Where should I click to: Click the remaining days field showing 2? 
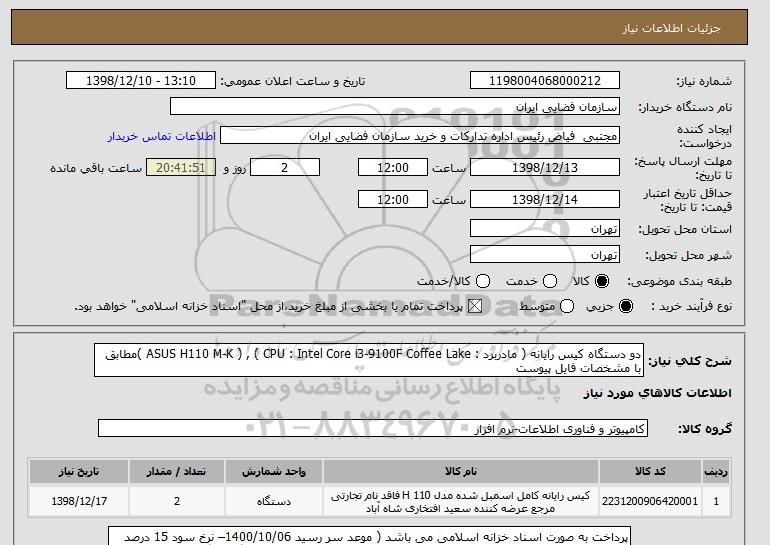[285, 167]
